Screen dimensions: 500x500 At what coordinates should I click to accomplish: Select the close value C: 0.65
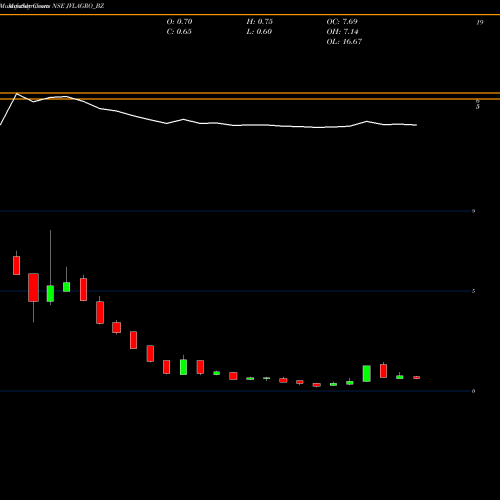click(x=179, y=32)
